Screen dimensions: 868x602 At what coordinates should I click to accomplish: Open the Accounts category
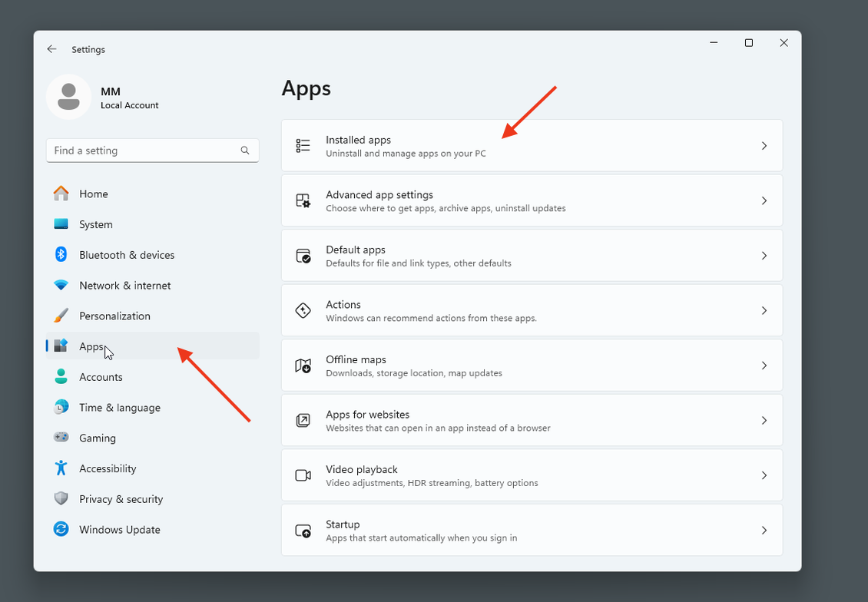[x=152, y=377]
